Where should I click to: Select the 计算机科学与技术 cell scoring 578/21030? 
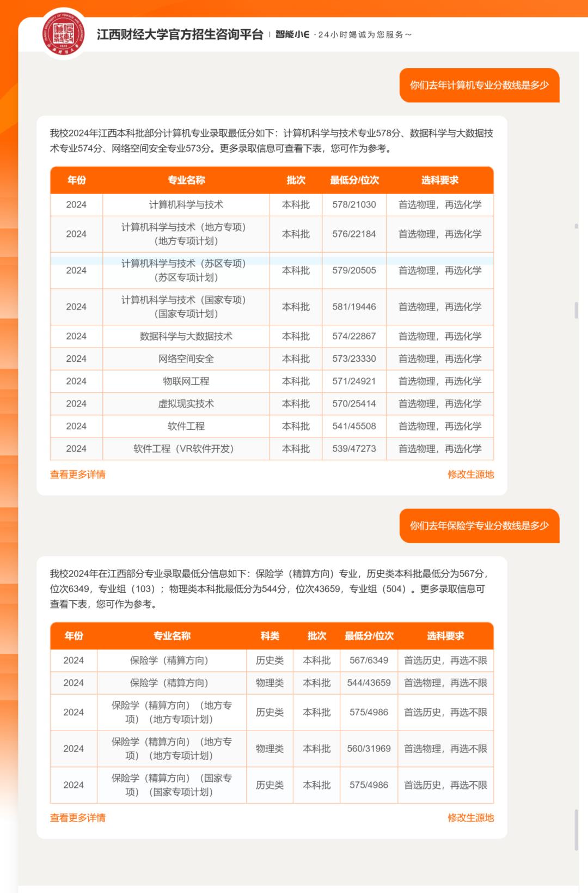[x=186, y=205]
